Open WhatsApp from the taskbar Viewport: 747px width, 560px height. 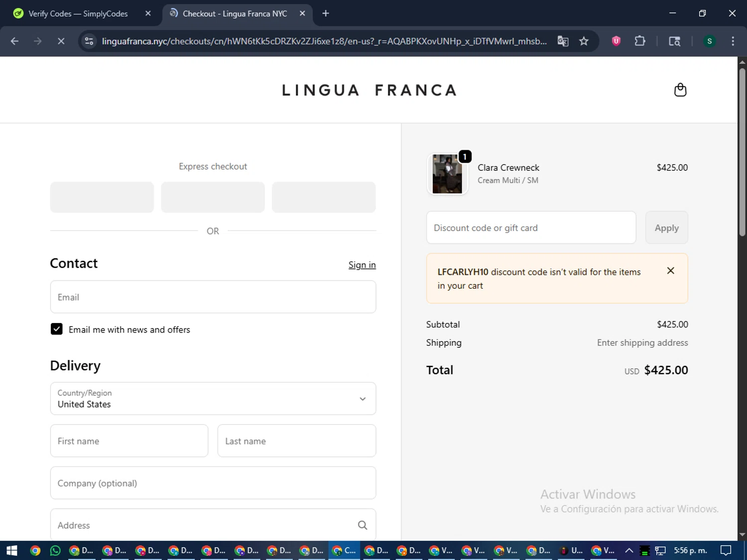click(55, 551)
